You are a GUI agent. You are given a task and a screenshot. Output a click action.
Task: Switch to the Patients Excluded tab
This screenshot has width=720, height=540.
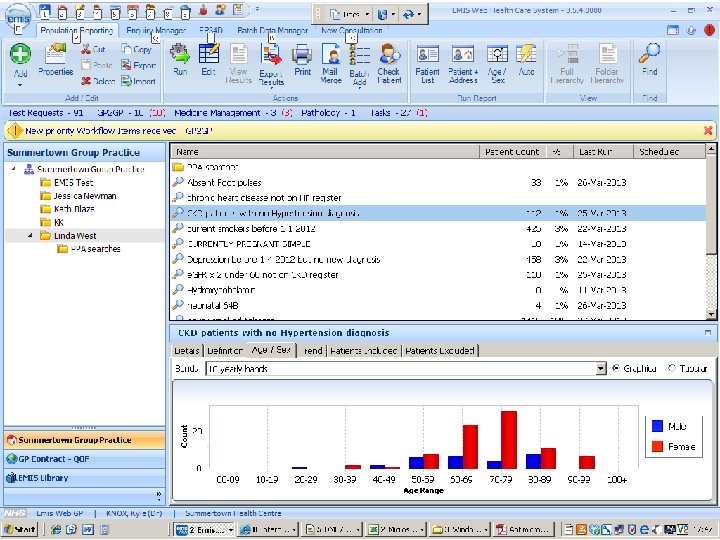[x=440, y=351]
